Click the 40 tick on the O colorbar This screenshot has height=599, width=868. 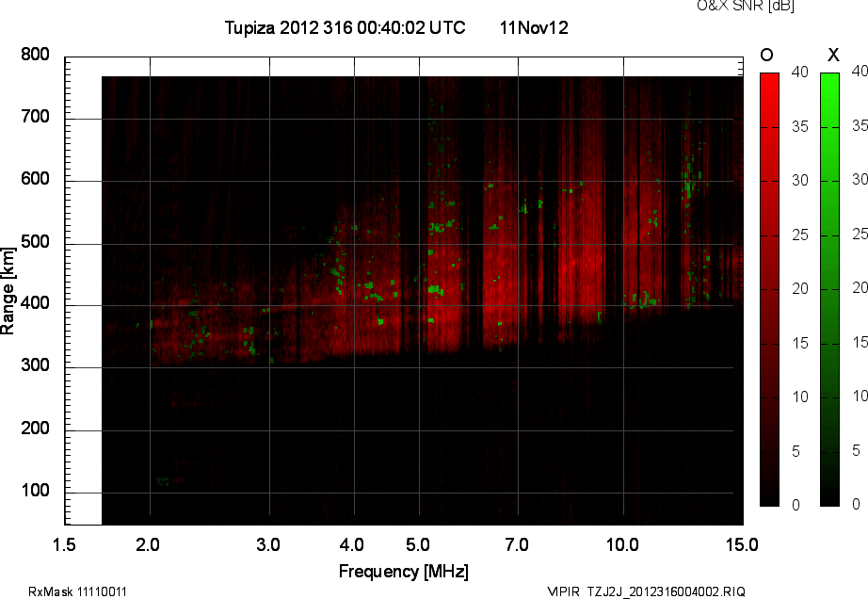pos(800,72)
